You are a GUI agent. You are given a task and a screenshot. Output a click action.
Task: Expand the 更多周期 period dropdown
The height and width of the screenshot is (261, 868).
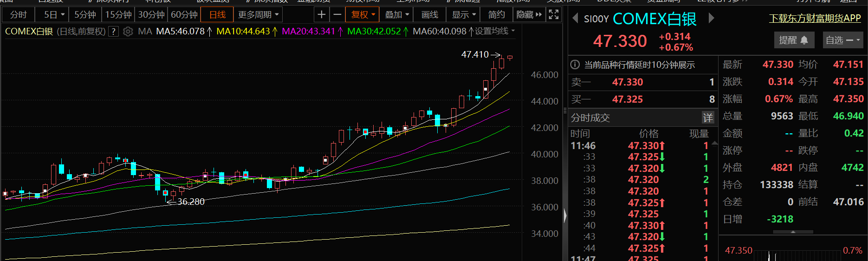(258, 15)
